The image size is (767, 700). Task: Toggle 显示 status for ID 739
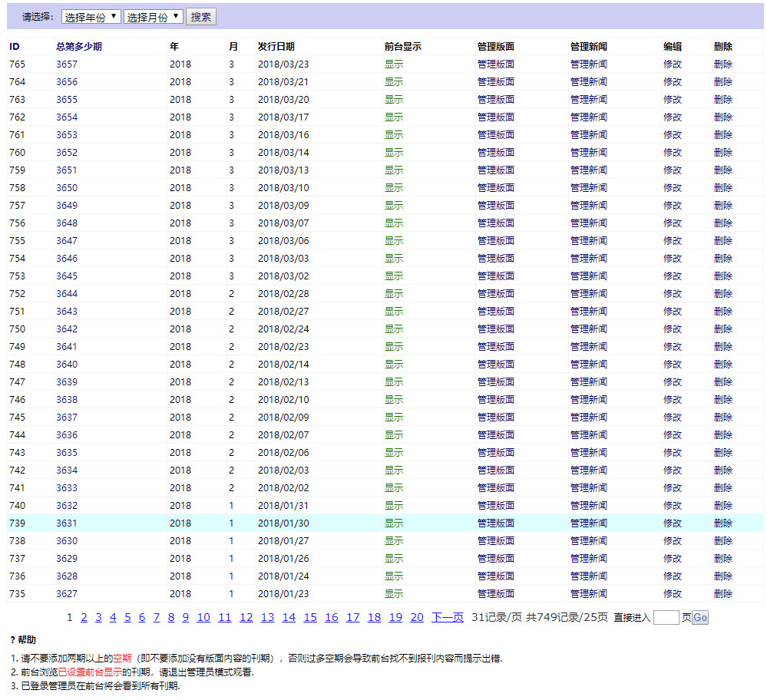[393, 523]
